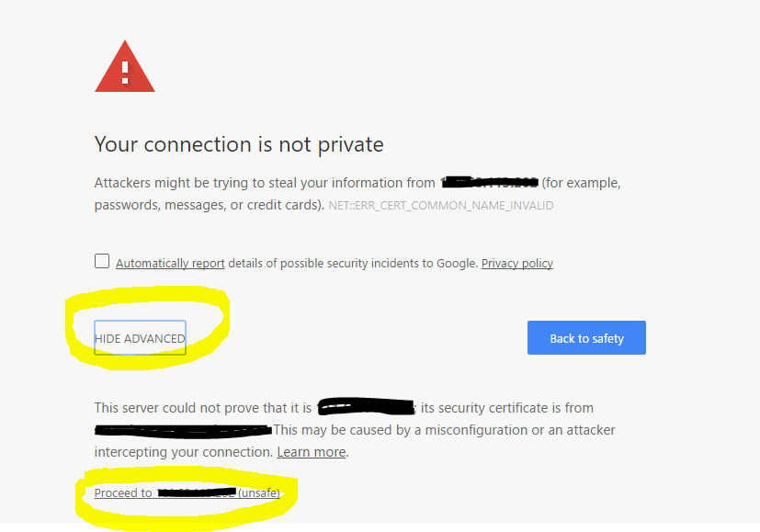Click the redacted server name after 'prove that it is'
Viewport: 760px width, 532px height.
[x=366, y=407]
